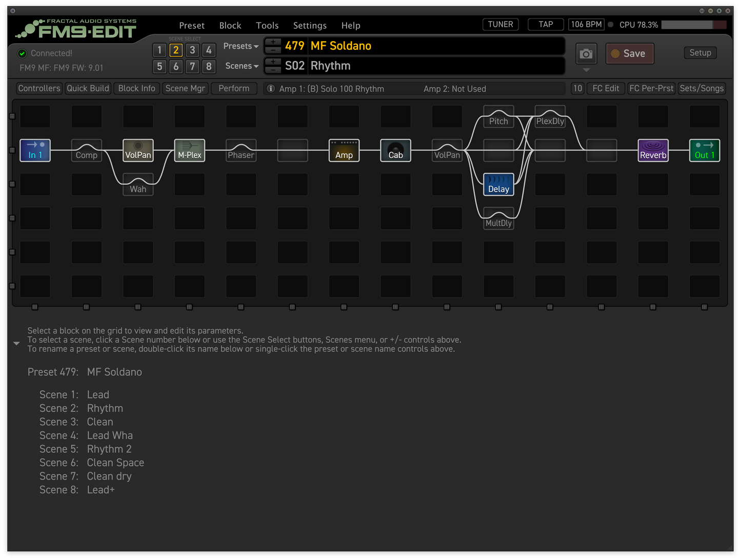Open the Cab block for editing
This screenshot has height=560, width=741.
pyautogui.click(x=395, y=150)
